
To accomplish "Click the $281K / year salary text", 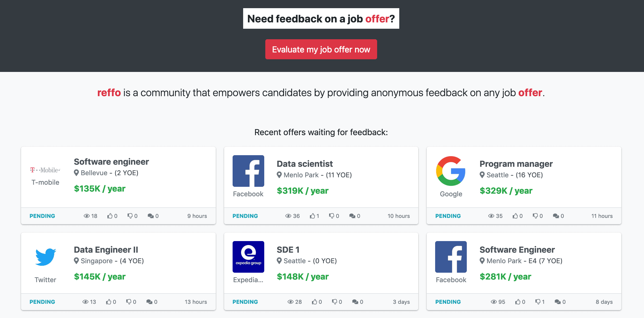I will coord(505,277).
